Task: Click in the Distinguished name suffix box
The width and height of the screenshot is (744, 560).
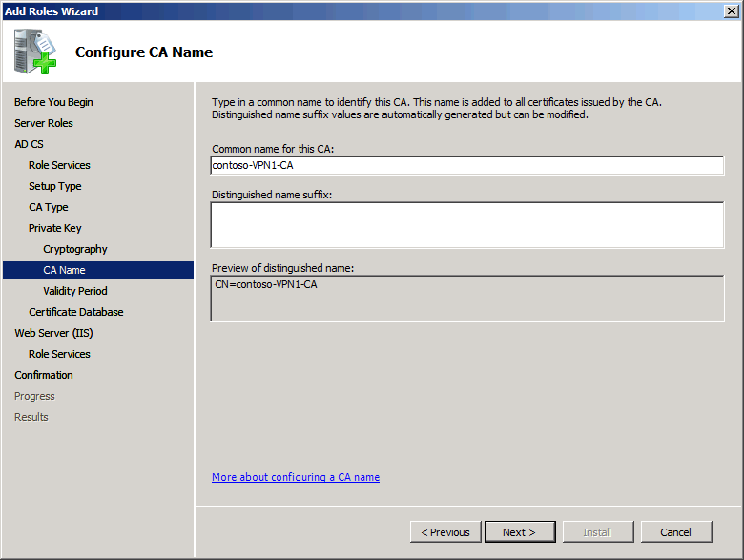Action: click(x=467, y=225)
